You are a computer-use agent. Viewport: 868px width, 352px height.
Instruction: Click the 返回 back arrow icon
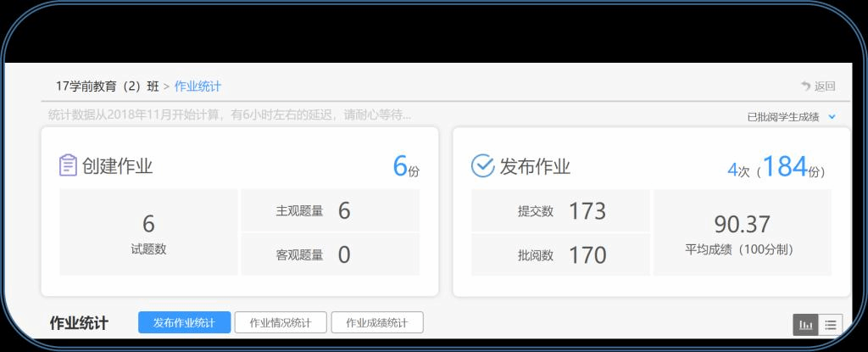click(805, 86)
